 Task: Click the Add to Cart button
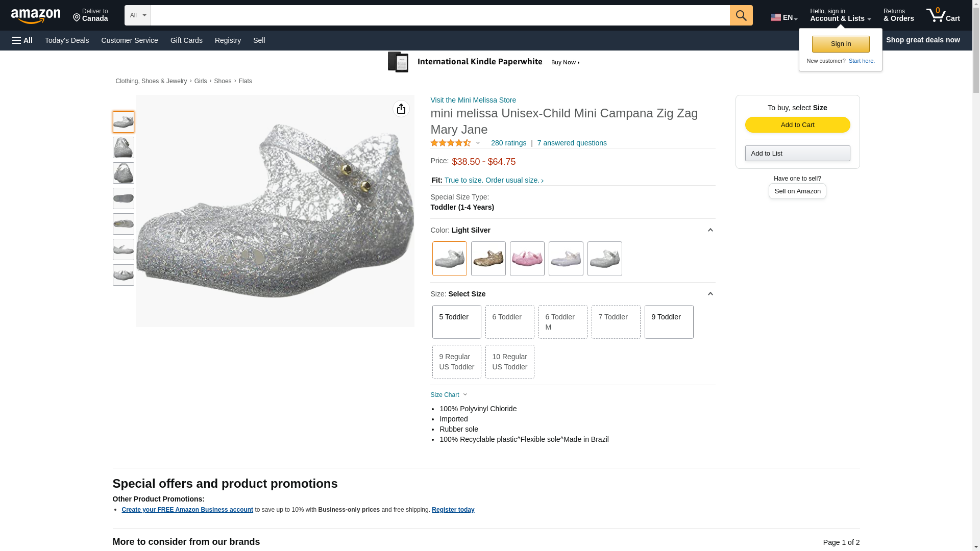pos(797,125)
